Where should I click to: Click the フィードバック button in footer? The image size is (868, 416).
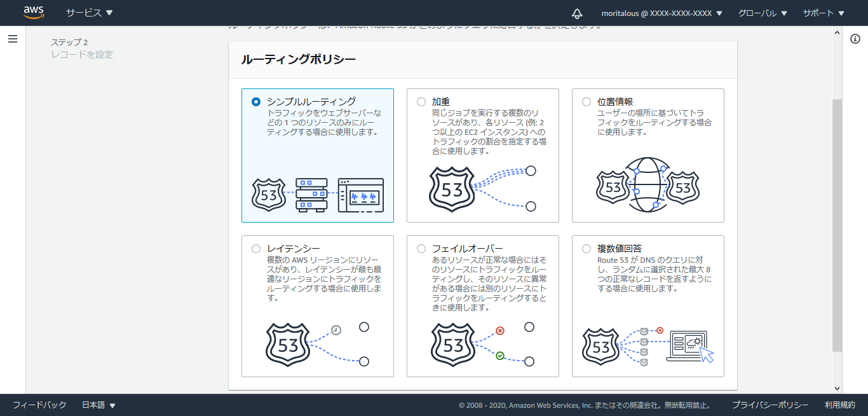point(39,405)
